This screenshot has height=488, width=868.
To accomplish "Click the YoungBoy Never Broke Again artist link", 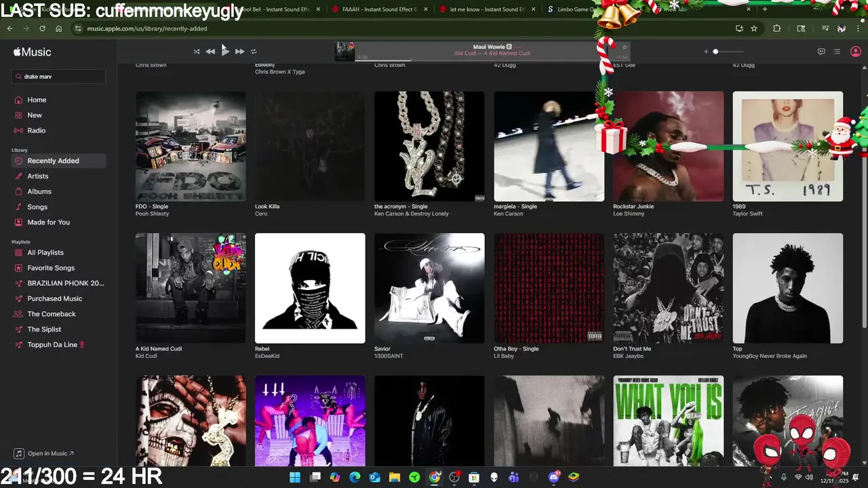I will [770, 356].
